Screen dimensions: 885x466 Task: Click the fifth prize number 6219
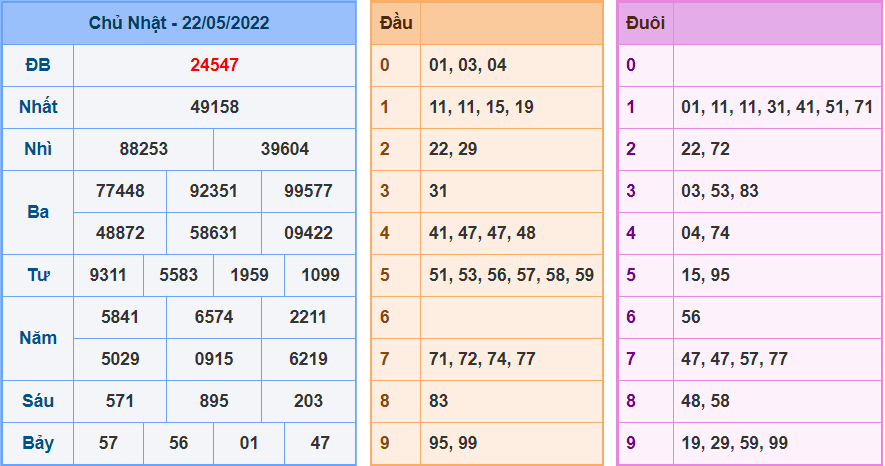[x=308, y=359]
